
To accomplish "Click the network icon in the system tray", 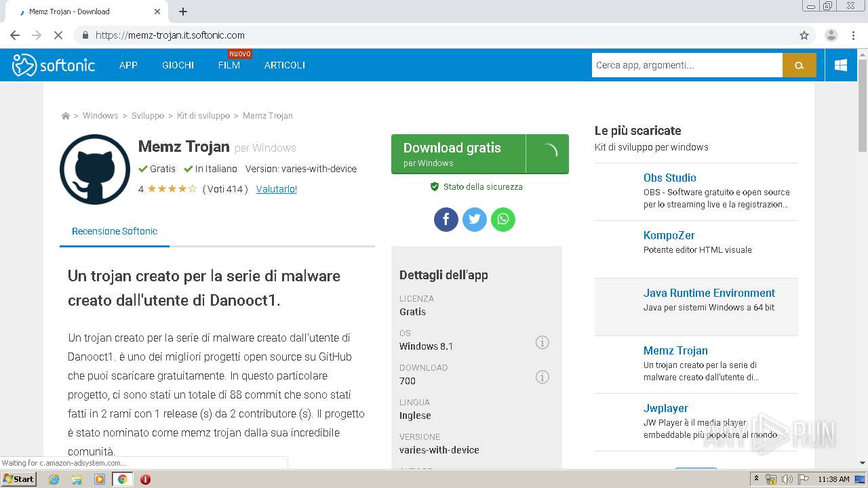I will pos(771,479).
